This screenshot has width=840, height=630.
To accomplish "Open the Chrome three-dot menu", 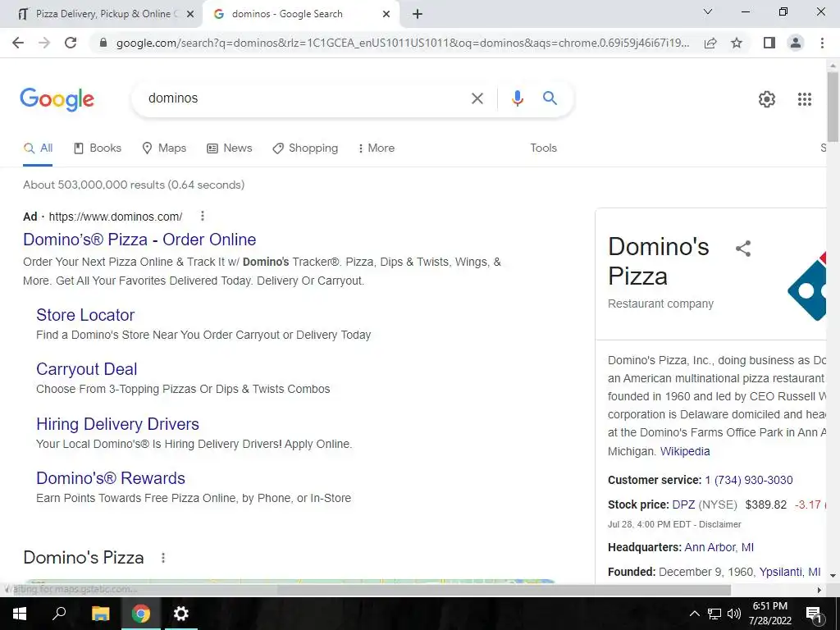I will (822, 43).
